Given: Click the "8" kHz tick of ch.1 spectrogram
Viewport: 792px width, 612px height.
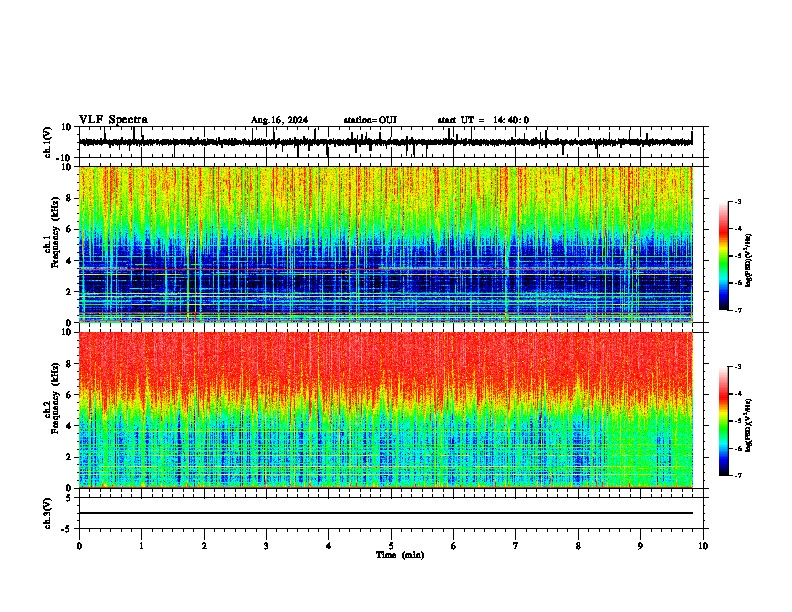Looking at the screenshot, I should [x=69, y=198].
